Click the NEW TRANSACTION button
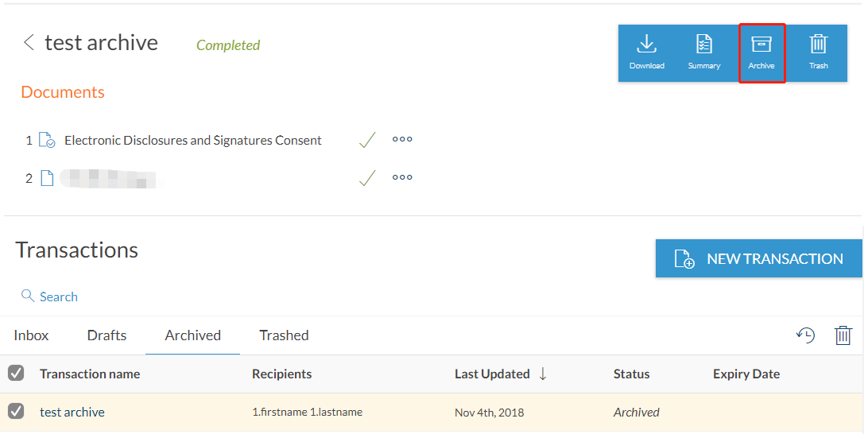Image resolution: width=868 pixels, height=434 pixels. (759, 258)
